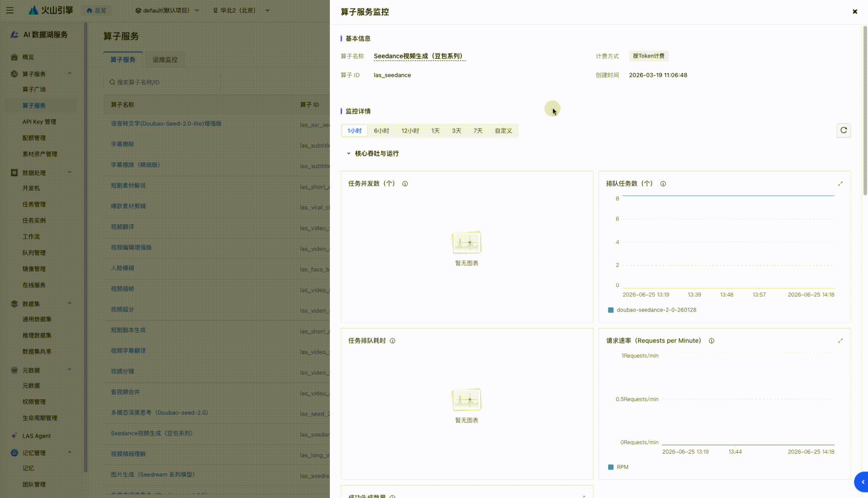Open info tooltip for 任务排队耗时 chart

pyautogui.click(x=392, y=341)
